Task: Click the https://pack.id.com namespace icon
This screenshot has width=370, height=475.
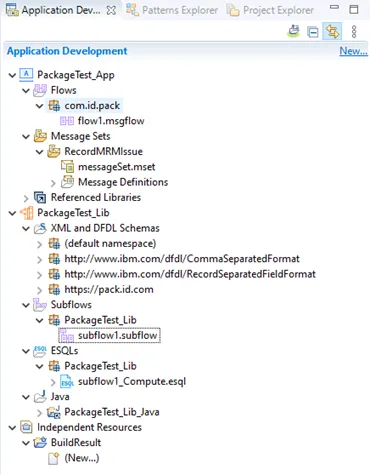Action: point(54,289)
